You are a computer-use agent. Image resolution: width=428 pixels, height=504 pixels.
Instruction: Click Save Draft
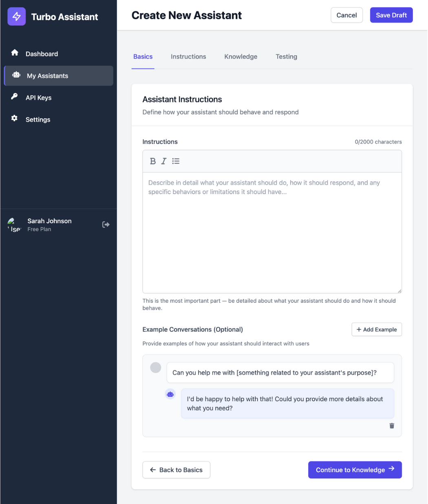(x=391, y=15)
